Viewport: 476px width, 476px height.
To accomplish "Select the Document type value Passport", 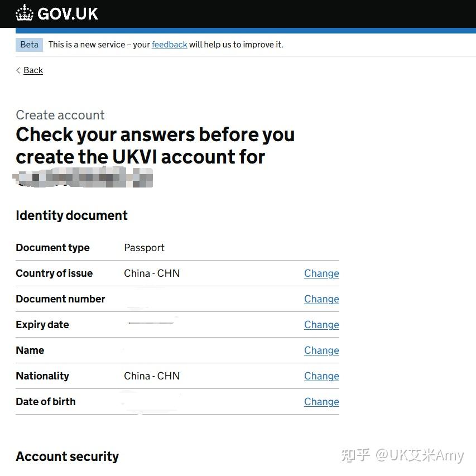I will coord(144,248).
